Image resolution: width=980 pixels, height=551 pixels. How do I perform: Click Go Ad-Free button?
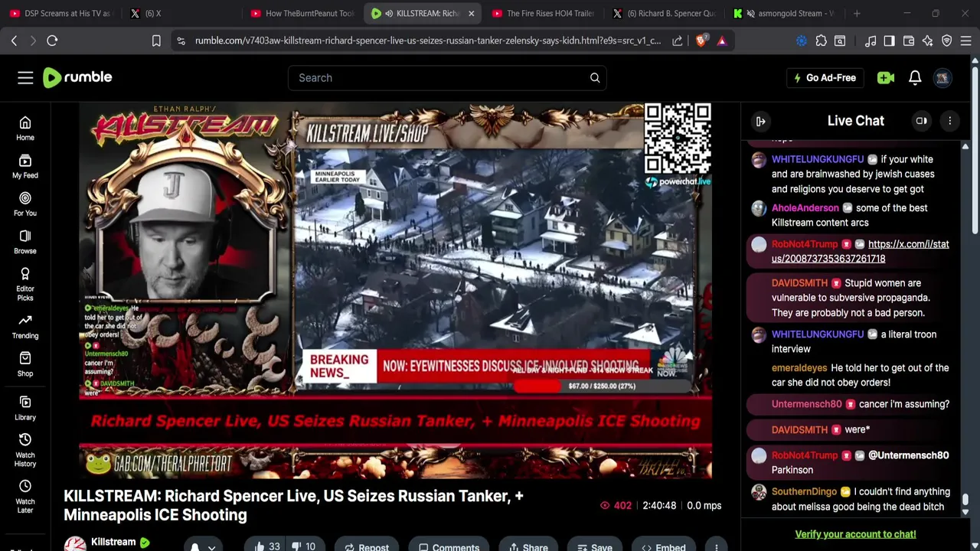[825, 77]
